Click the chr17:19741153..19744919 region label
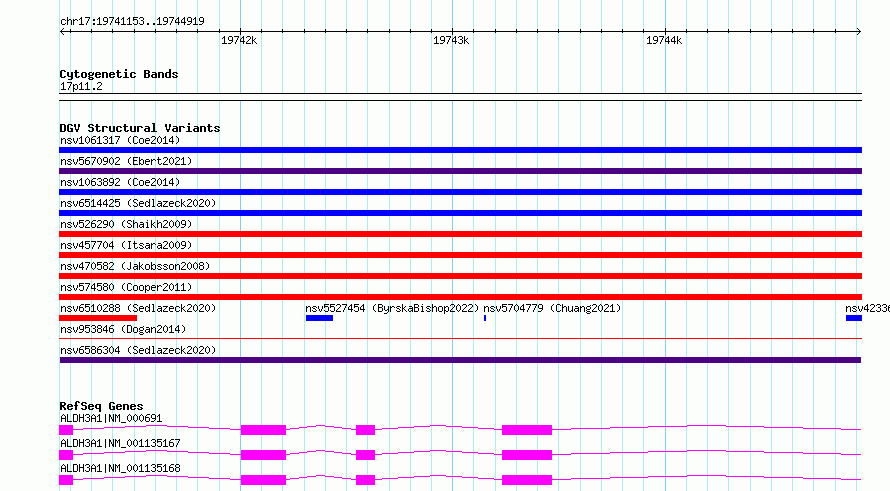This screenshot has height=491, width=890. tap(132, 22)
